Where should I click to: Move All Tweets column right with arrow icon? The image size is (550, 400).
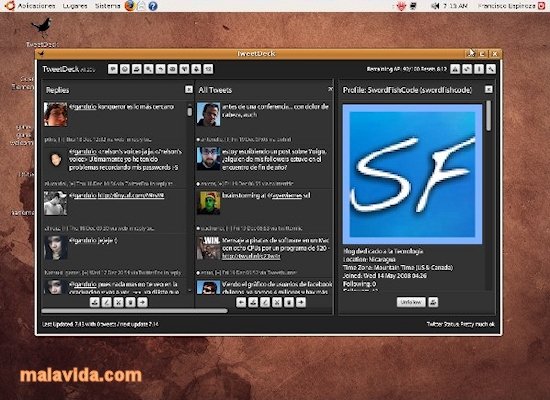(301, 302)
